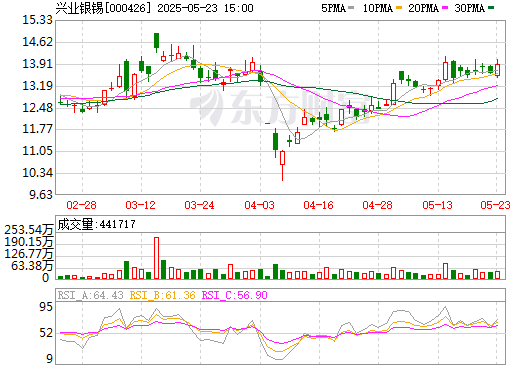The width and height of the screenshot is (520, 365).
Task: Click the 13.19 price axis value
Action: (37, 86)
